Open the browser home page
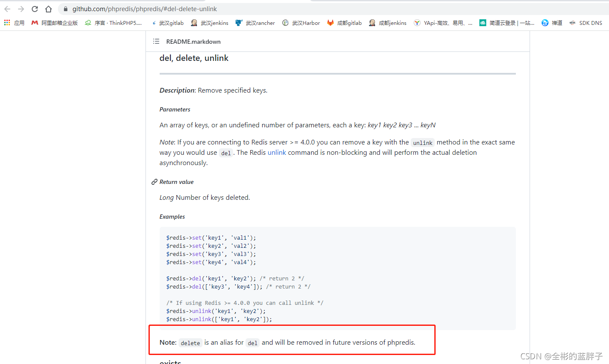609x364 pixels. 48,9
